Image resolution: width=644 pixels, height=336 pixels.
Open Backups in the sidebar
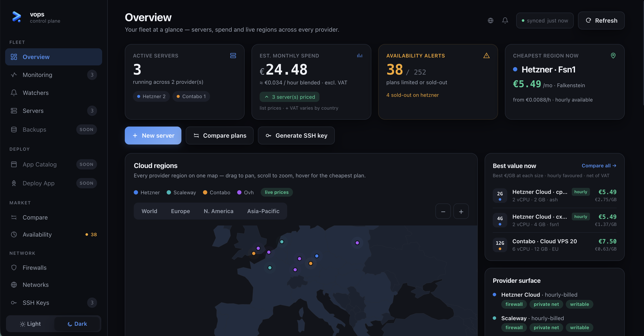[53, 130]
